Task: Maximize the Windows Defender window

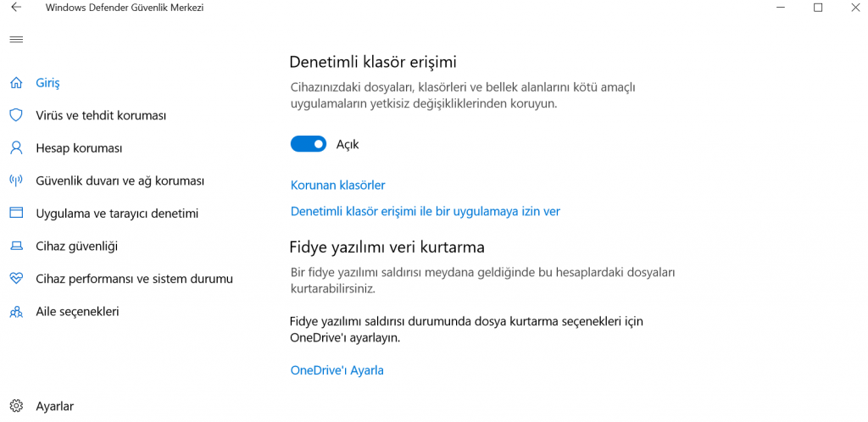Action: (x=818, y=8)
